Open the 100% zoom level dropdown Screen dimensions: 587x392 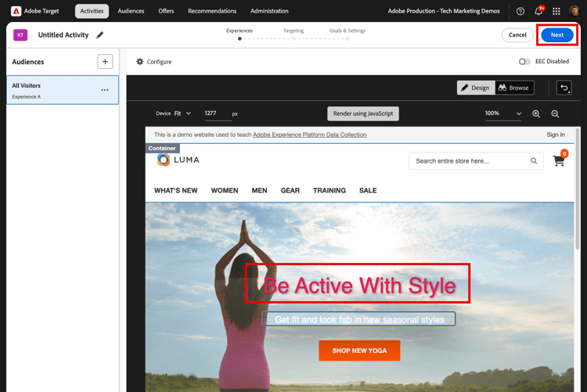502,113
